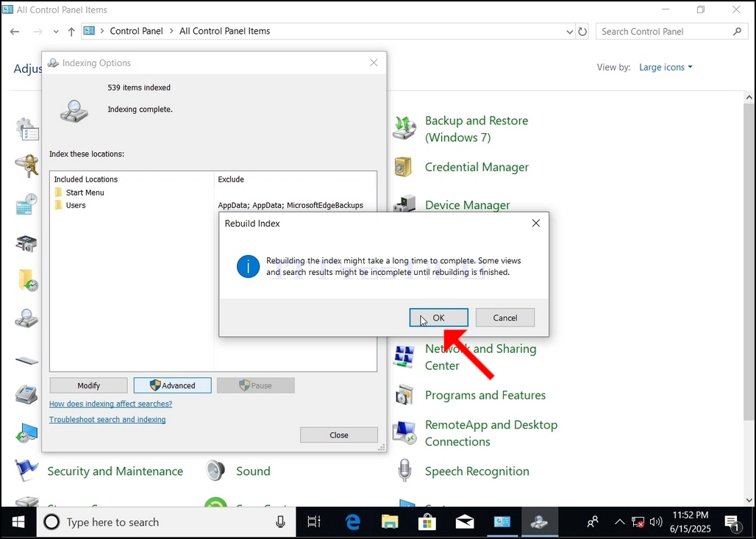Click the blue information icon in dialog
Image resolution: width=756 pixels, height=539 pixels.
(249, 267)
